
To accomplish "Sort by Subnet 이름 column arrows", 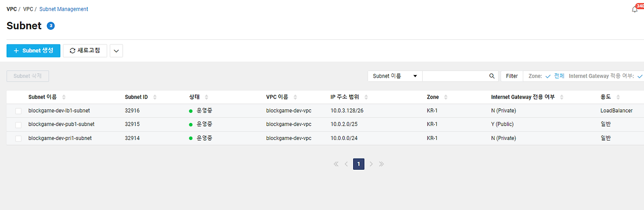I will point(64,97).
